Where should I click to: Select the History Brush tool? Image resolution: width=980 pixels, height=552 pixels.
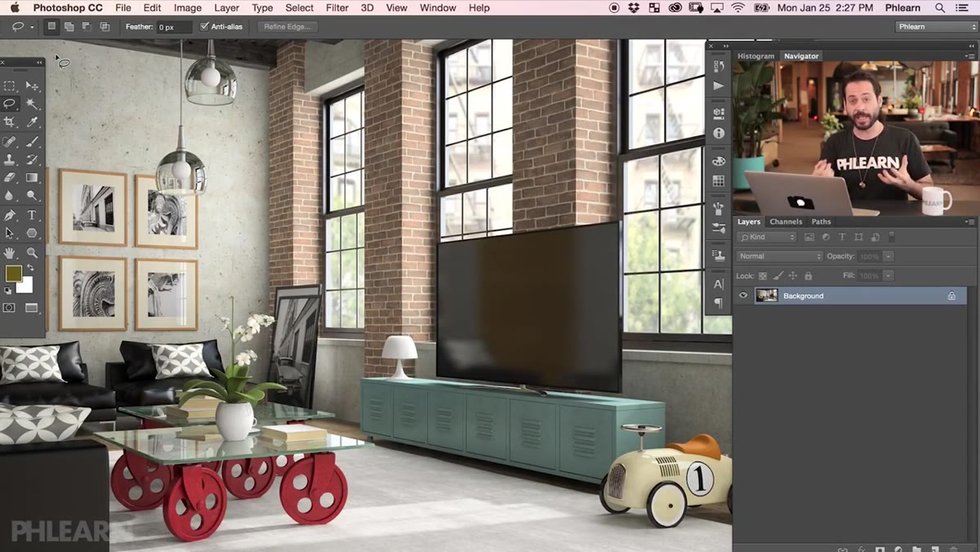click(32, 160)
